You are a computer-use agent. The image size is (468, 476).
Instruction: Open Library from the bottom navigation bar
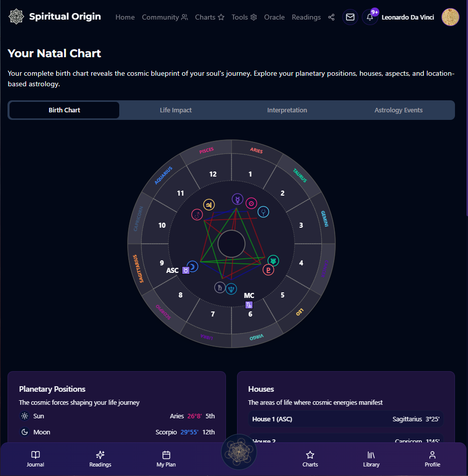click(x=371, y=458)
